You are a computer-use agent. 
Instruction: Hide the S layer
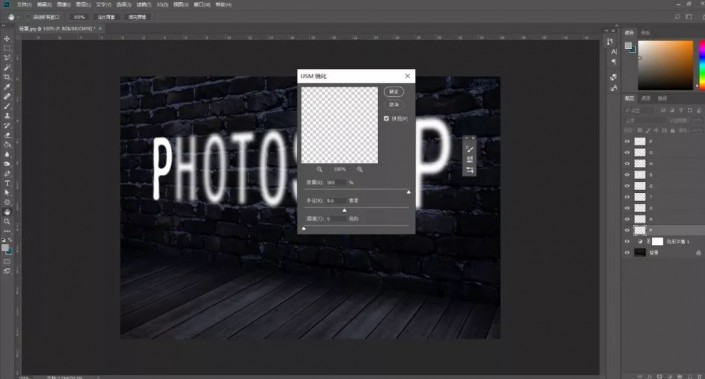(x=627, y=175)
